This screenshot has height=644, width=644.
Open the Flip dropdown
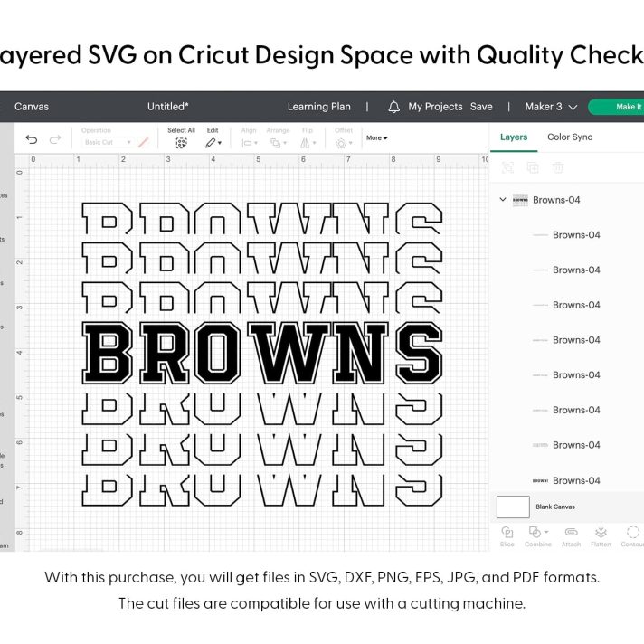tap(308, 143)
